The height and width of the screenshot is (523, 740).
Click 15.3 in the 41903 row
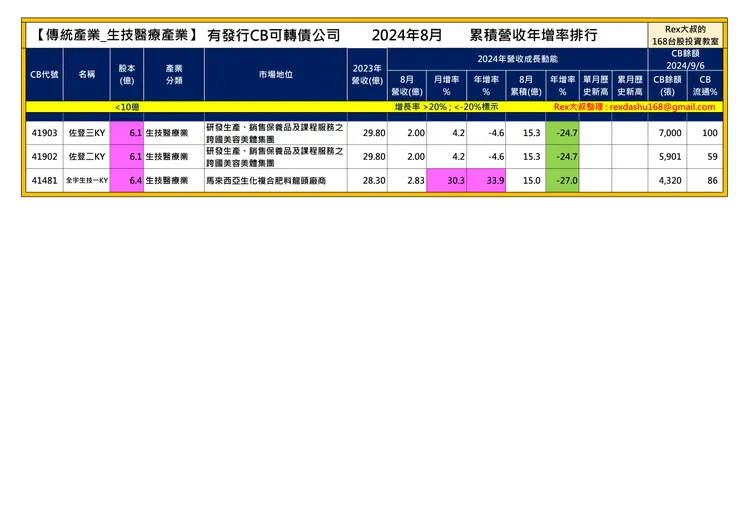point(525,133)
